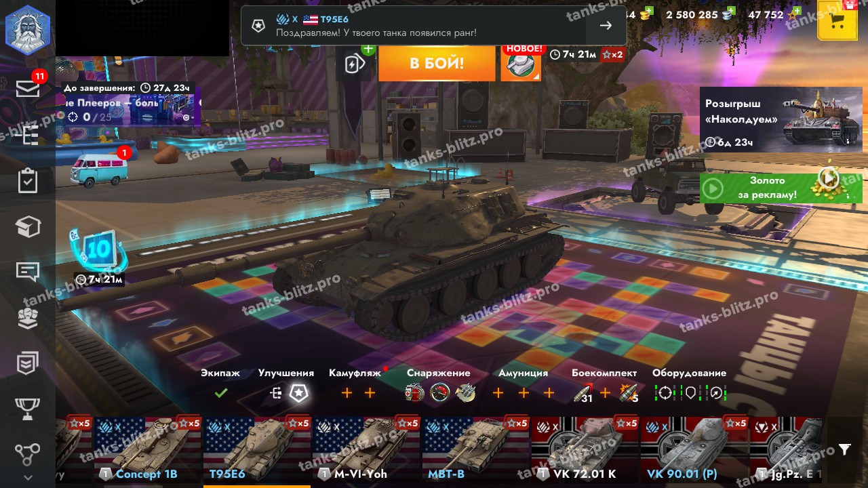
Task: Toggle the first equipment slot under Оборудование
Action: (x=665, y=393)
